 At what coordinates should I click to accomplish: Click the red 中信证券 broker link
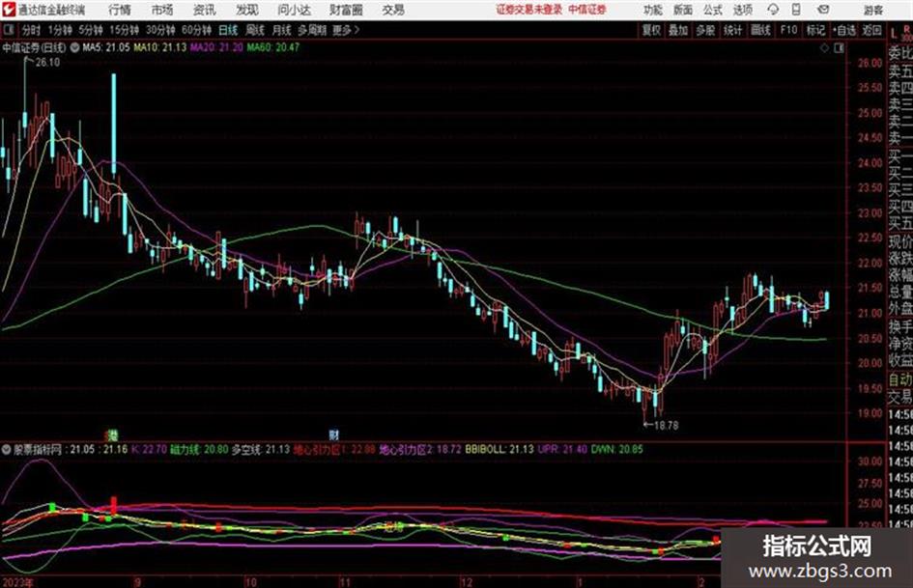(587, 10)
